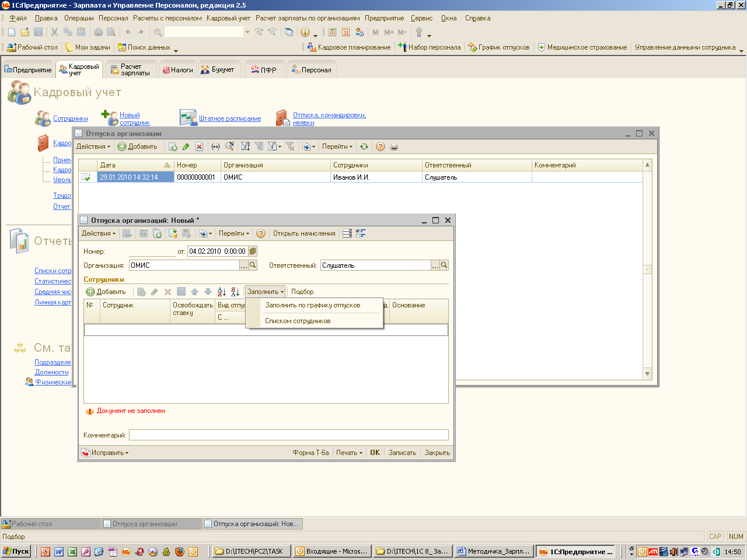Open the D:\ITECH\PC2\TASK taskbar folder
Image resolution: width=747 pixels, height=560 pixels.
[x=250, y=551]
